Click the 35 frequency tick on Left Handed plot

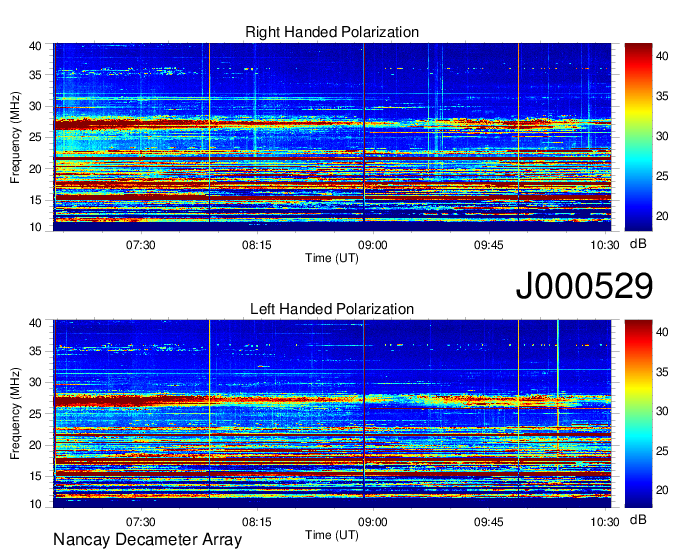[35, 351]
